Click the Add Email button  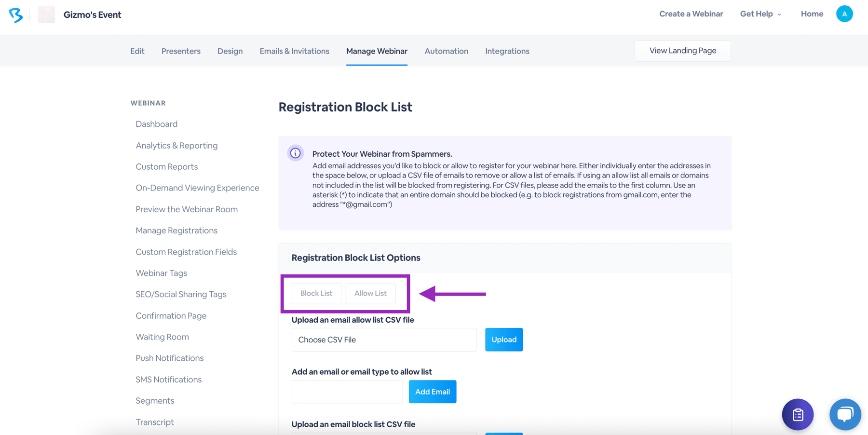[x=432, y=391]
